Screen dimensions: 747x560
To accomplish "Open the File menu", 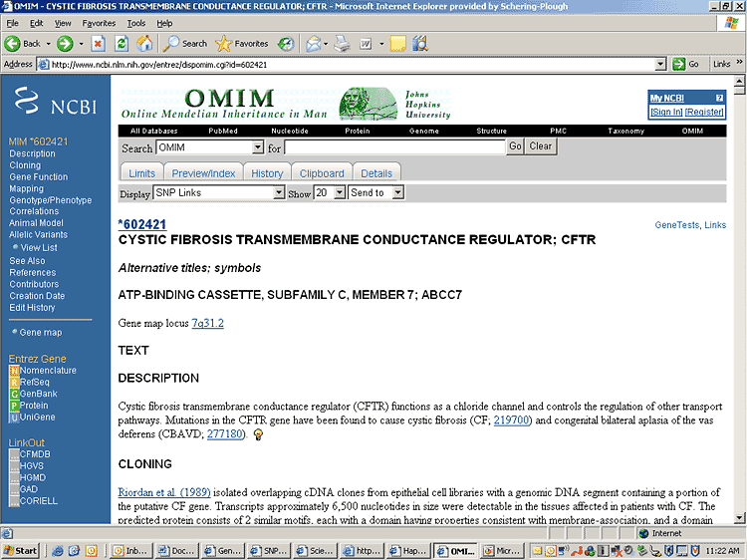I will pos(12,23).
